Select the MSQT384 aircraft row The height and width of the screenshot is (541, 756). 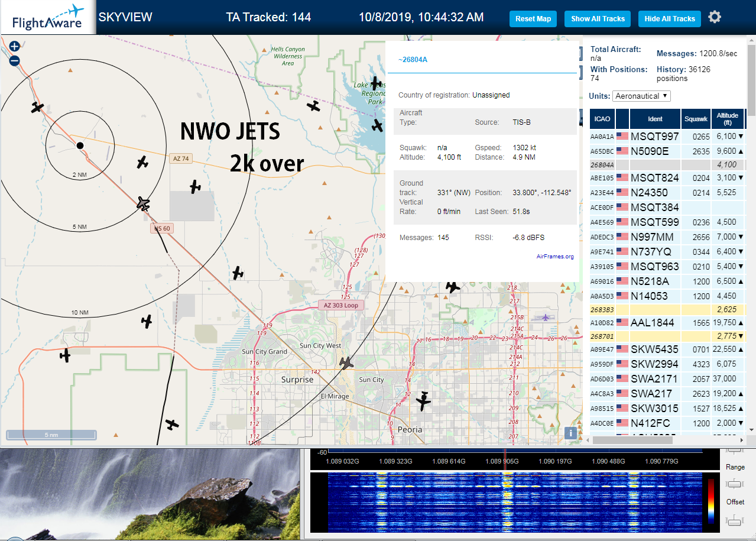668,208
